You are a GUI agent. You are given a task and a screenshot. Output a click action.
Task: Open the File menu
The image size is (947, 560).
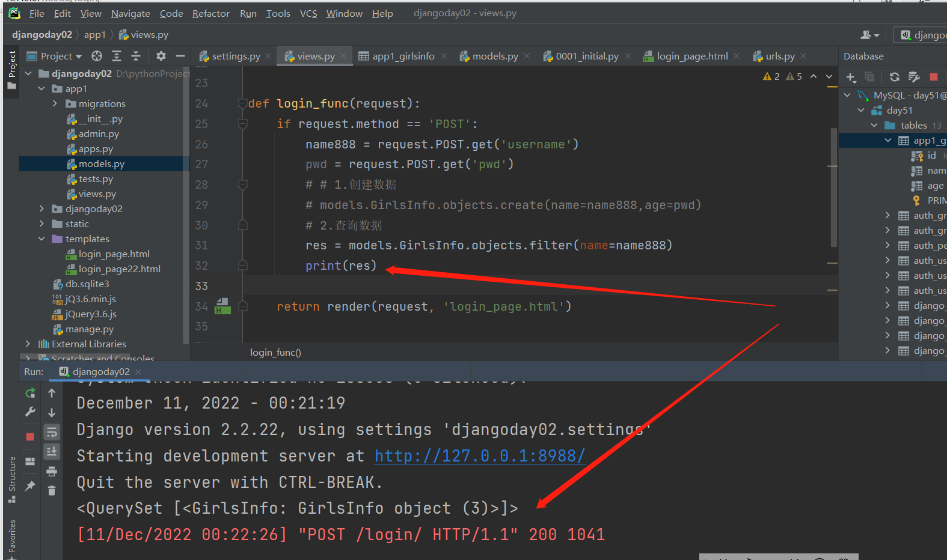coord(37,13)
